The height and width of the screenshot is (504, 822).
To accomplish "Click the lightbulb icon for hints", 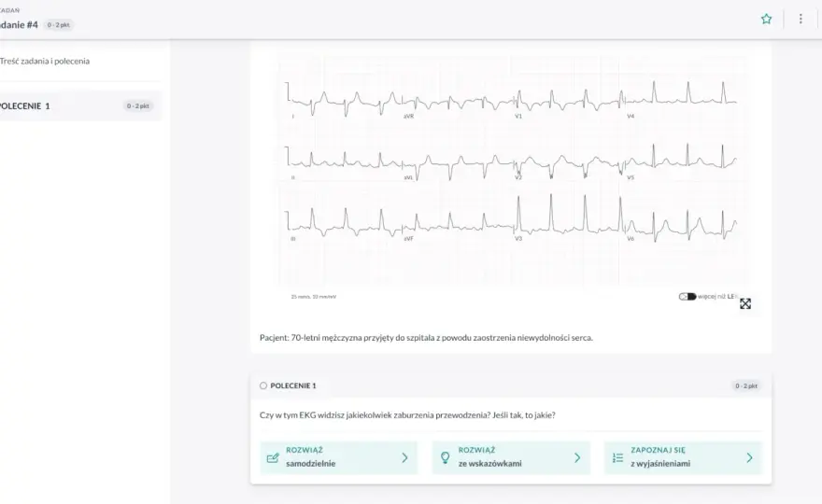I will (445, 458).
